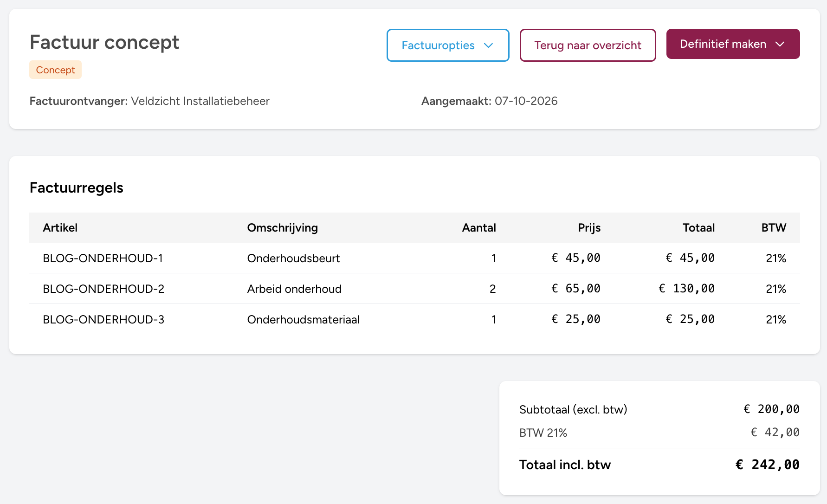Click the Subtotaal (excl. btw) label
The width and height of the screenshot is (827, 504).
[x=573, y=409]
